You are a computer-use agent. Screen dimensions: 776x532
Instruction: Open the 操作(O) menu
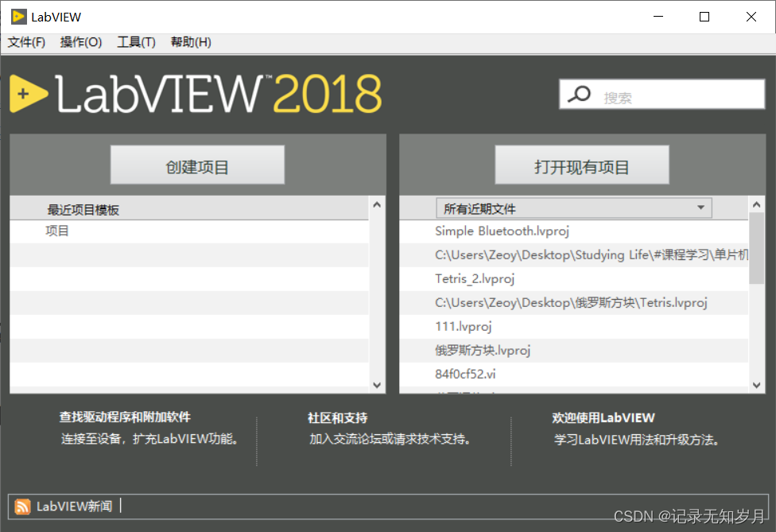80,43
